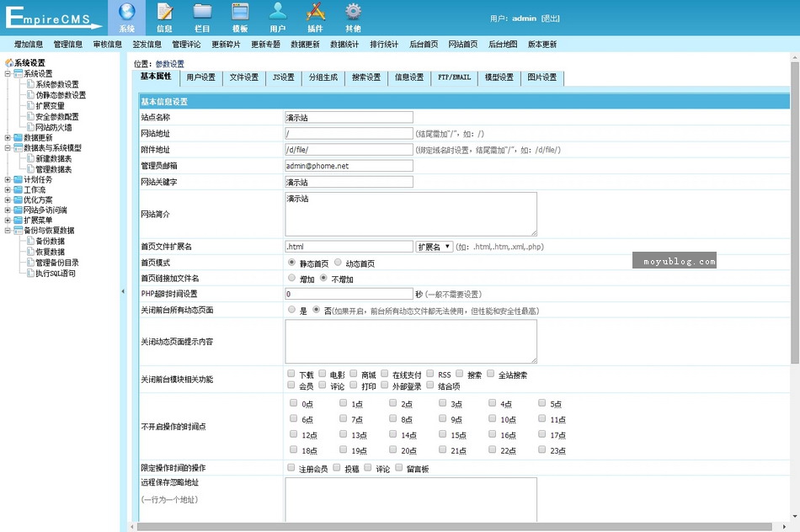Switch to the 图片设置 tab
This screenshot has width=800, height=532.
tap(541, 77)
